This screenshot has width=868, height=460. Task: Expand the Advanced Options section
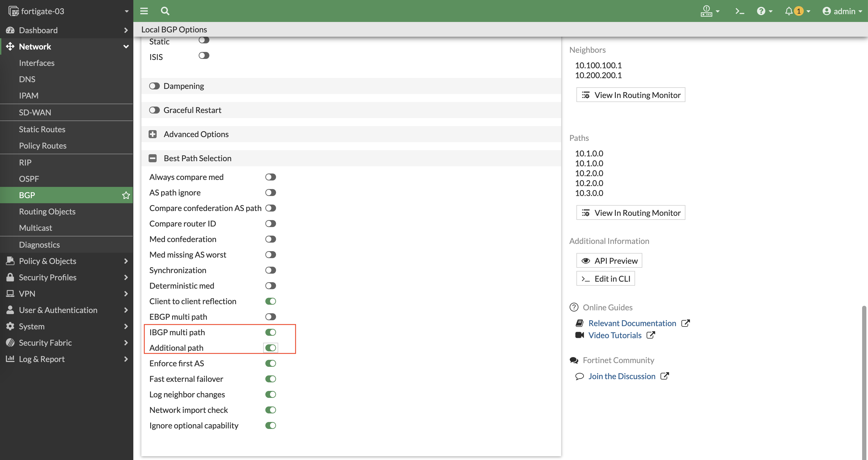coord(153,134)
